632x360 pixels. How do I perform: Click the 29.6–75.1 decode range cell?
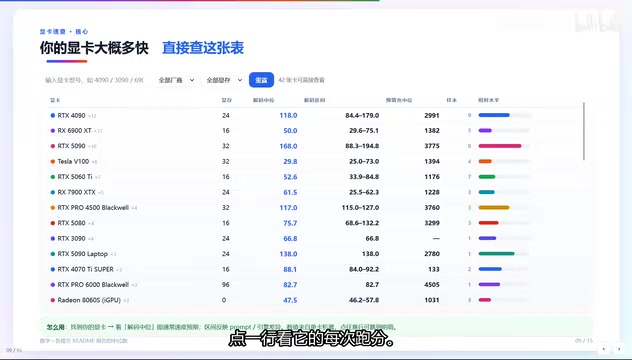click(x=364, y=131)
